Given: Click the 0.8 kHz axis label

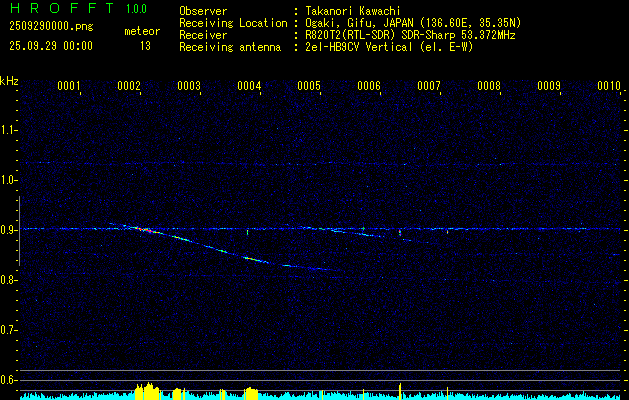Looking at the screenshot, I should coord(8,280).
